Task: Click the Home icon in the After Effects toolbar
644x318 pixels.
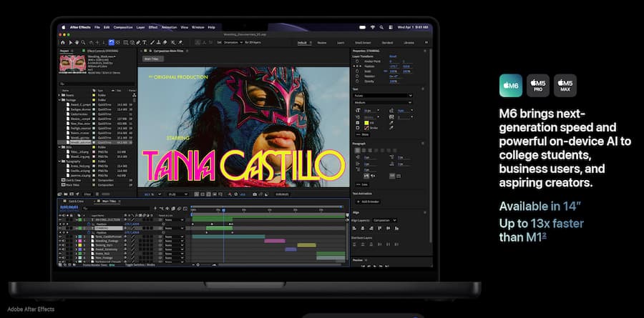Action: [62, 42]
